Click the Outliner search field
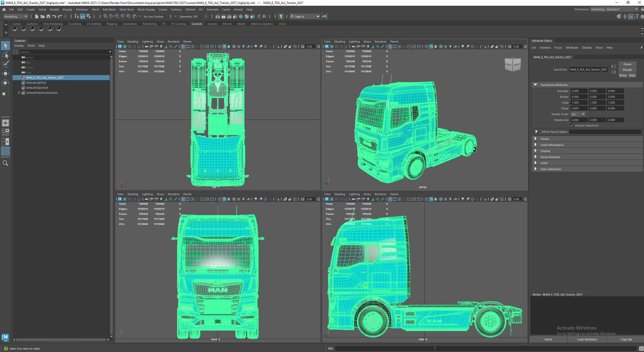 tap(64, 52)
